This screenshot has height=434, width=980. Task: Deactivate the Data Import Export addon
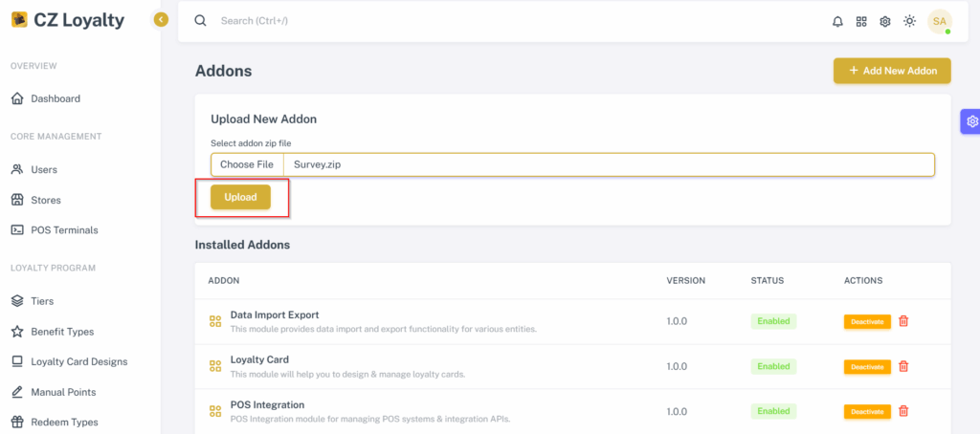click(x=867, y=321)
